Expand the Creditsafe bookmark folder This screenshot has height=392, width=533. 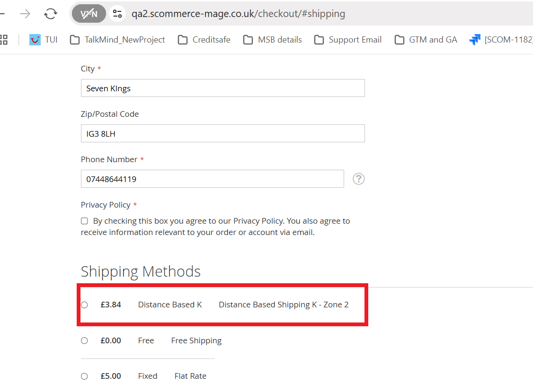point(204,40)
